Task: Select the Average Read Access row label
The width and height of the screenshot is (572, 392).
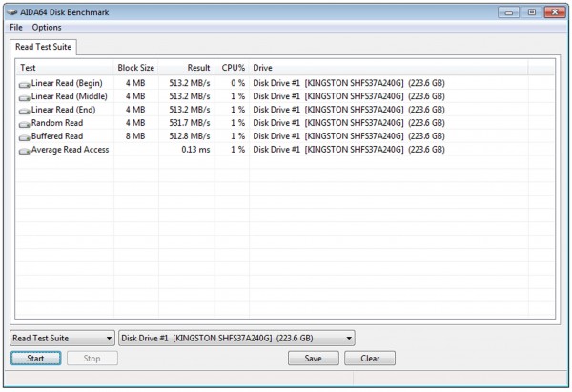Action: coord(70,150)
